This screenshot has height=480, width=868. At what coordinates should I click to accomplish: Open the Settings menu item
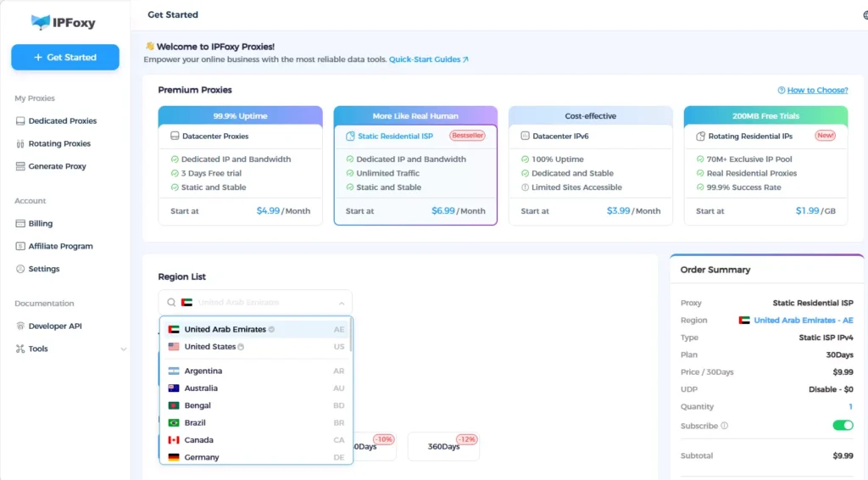(x=44, y=269)
